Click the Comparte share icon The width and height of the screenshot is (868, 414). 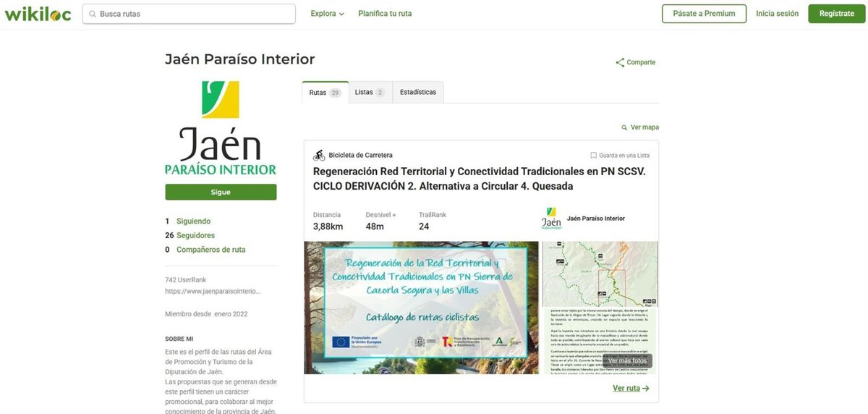click(x=620, y=63)
